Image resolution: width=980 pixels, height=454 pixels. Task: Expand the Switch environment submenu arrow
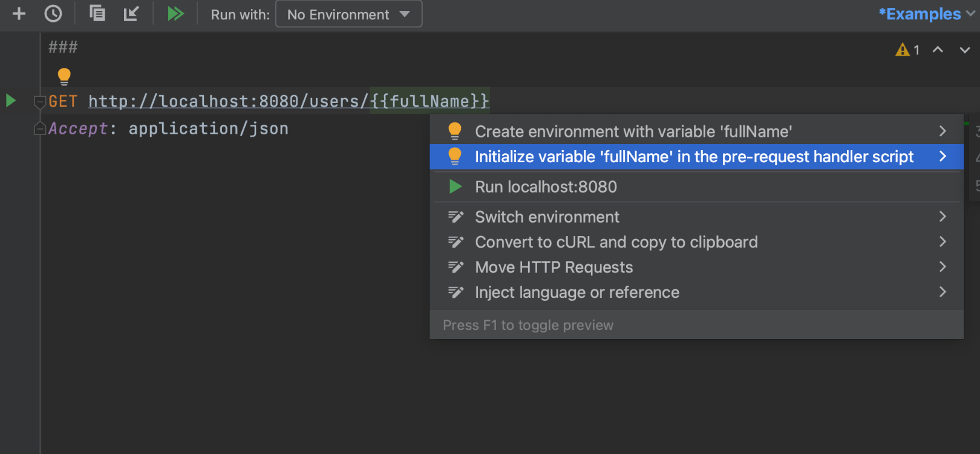pos(942,217)
